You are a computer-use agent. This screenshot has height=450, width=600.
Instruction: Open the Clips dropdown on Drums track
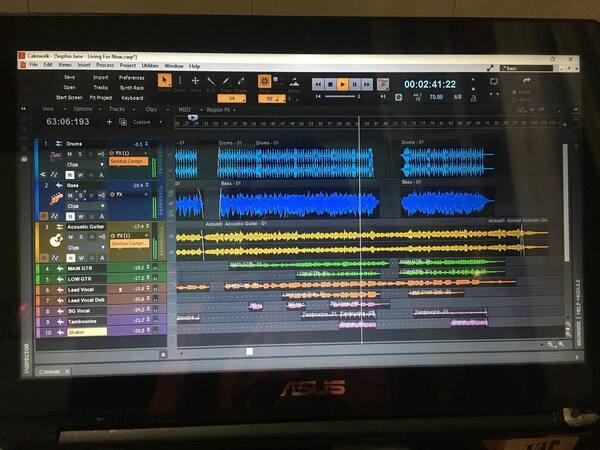tap(85, 165)
